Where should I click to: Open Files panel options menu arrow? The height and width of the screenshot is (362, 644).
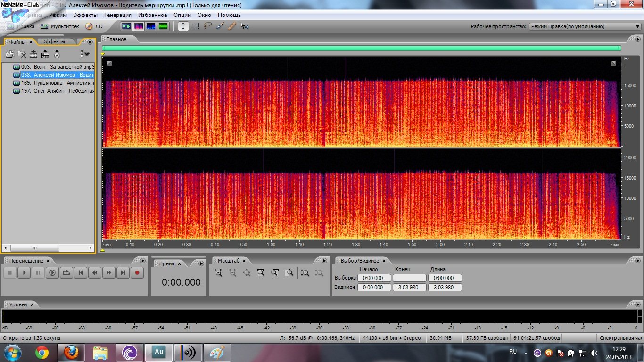[x=90, y=42]
